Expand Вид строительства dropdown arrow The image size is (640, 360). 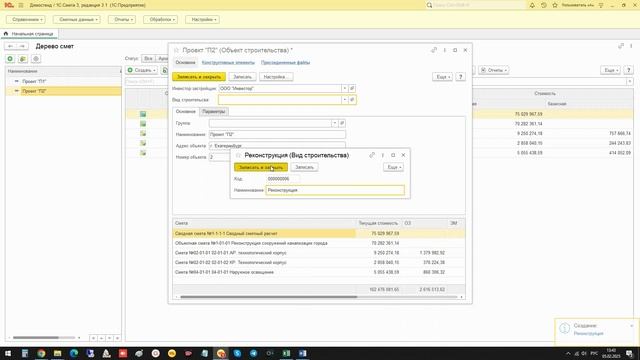344,100
